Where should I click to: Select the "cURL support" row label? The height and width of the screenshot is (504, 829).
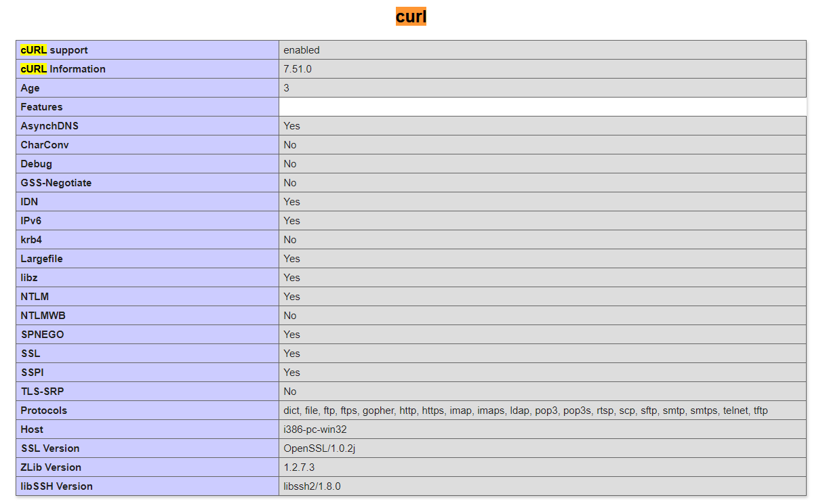54,50
